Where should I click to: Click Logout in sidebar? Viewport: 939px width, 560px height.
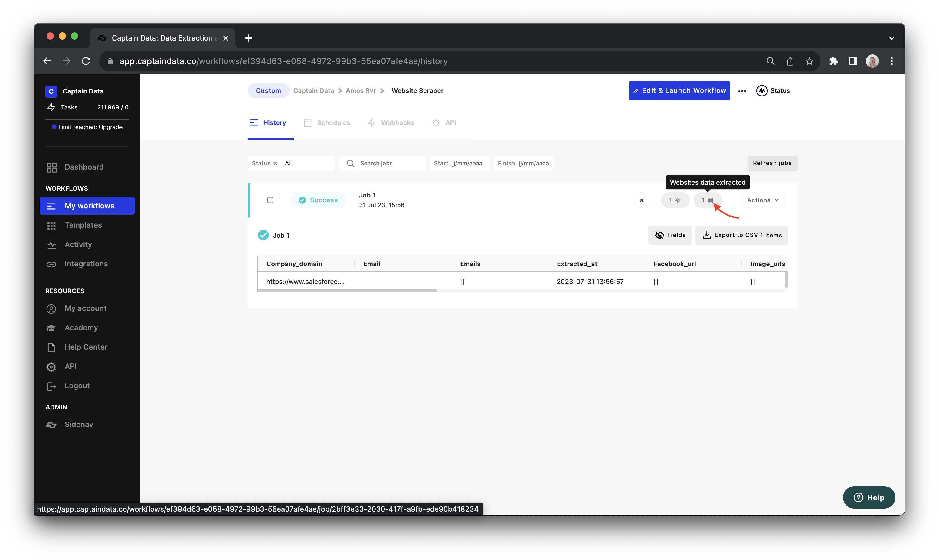click(68, 386)
